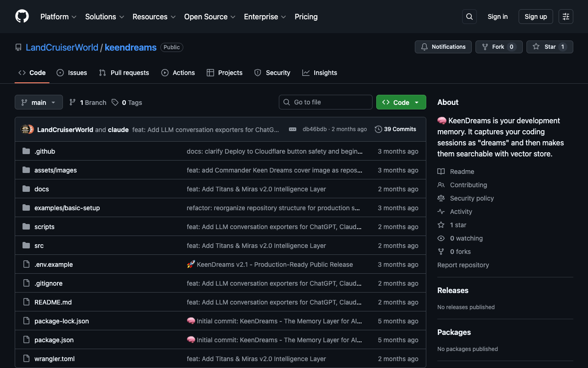Click the notifications bell icon
The image size is (588, 368).
[x=424, y=46]
